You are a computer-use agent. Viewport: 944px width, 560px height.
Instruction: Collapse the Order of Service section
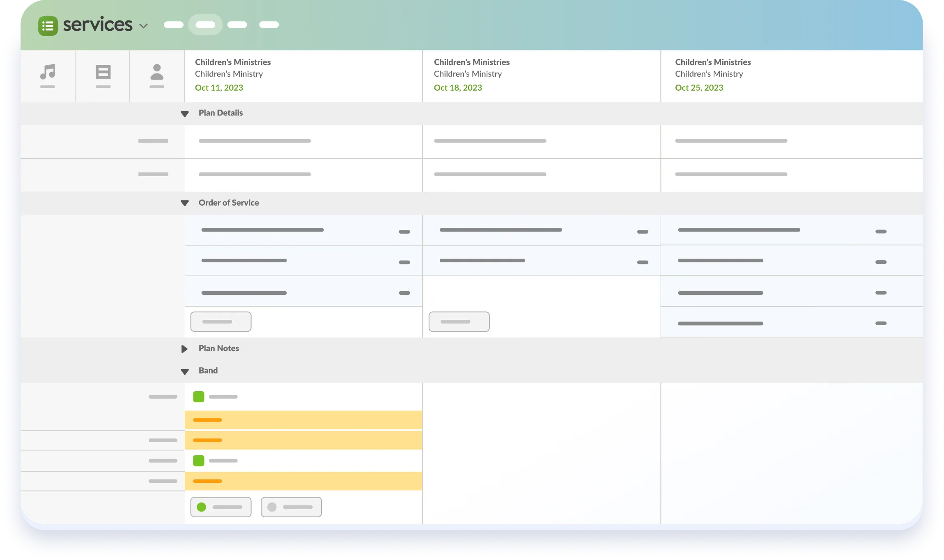pyautogui.click(x=185, y=203)
